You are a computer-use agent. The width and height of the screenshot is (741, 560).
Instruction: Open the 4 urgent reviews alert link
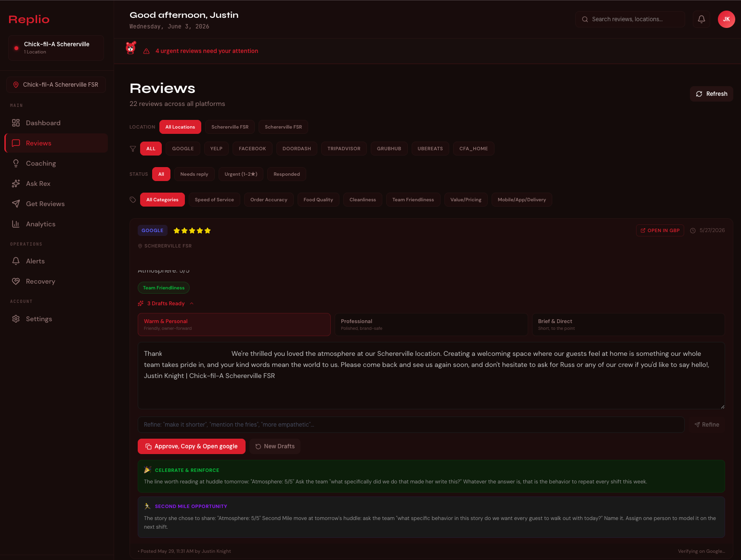point(207,51)
